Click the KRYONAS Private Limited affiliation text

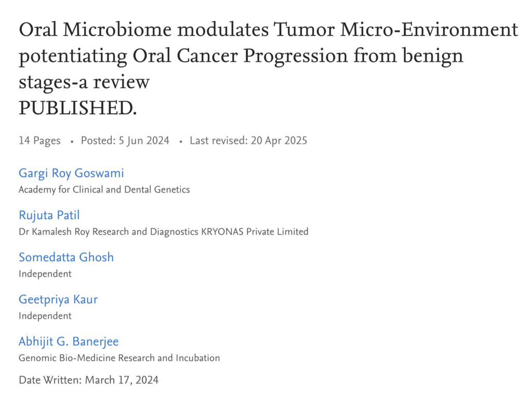click(255, 232)
